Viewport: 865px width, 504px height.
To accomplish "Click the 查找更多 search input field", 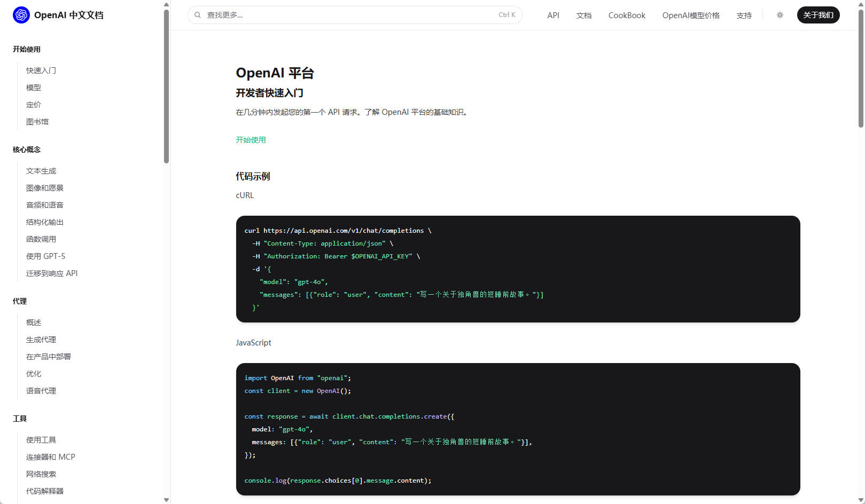I will 353,14.
